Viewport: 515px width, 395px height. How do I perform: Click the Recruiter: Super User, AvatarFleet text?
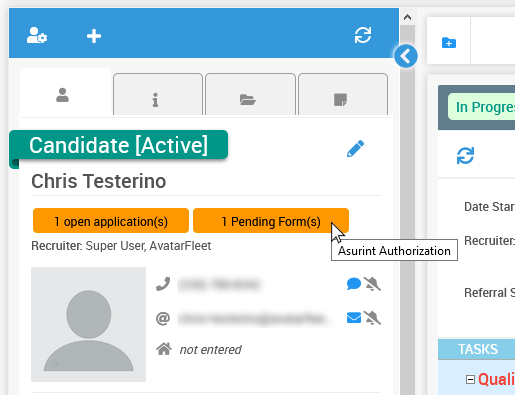click(x=121, y=246)
